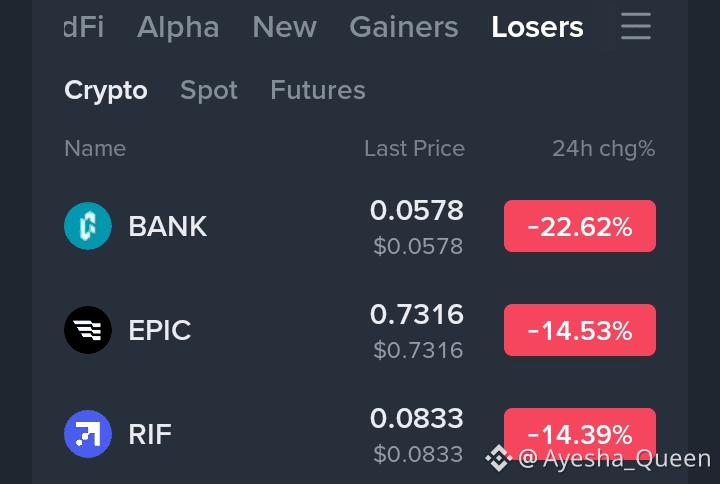Image resolution: width=720 pixels, height=484 pixels.
Task: Select the partially visible dFi tab
Action: click(84, 27)
